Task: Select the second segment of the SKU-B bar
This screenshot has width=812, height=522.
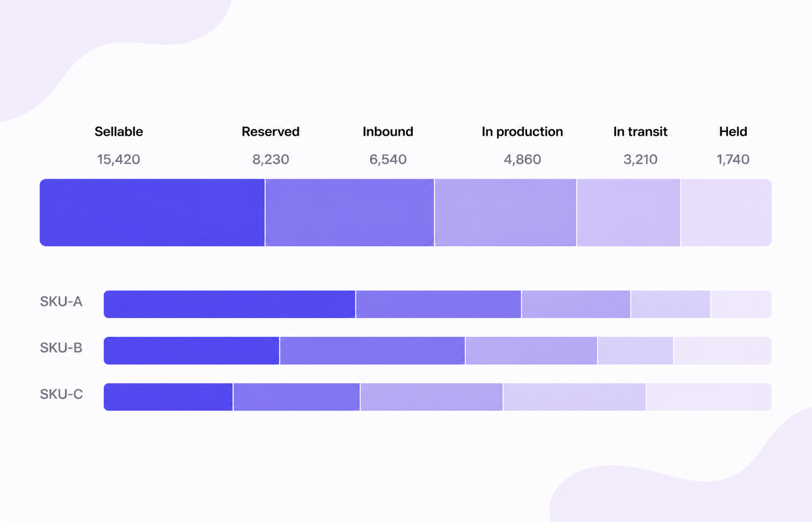Action: (372, 351)
